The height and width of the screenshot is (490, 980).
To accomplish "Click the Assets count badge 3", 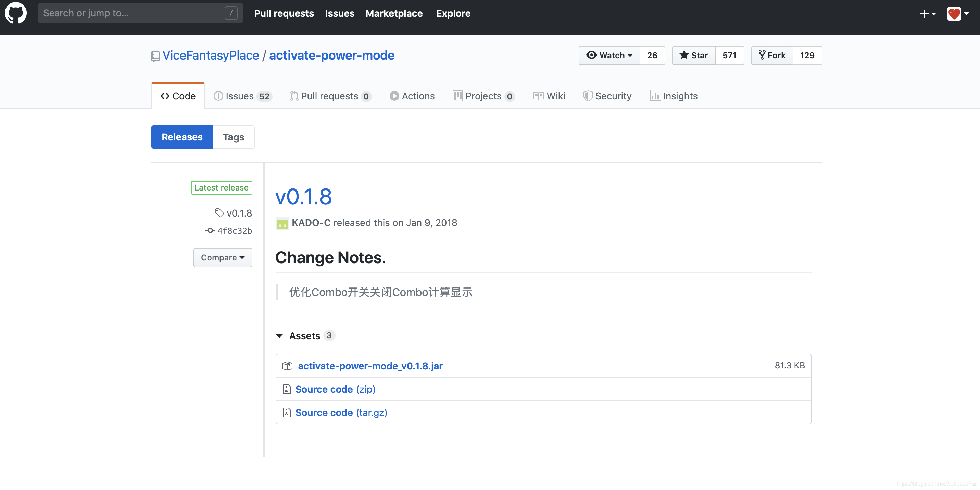I will click(x=329, y=335).
